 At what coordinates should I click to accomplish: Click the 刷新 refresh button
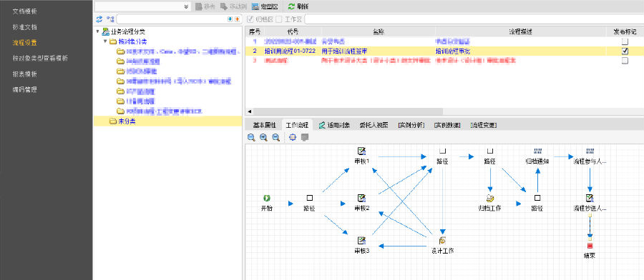pyautogui.click(x=298, y=6)
